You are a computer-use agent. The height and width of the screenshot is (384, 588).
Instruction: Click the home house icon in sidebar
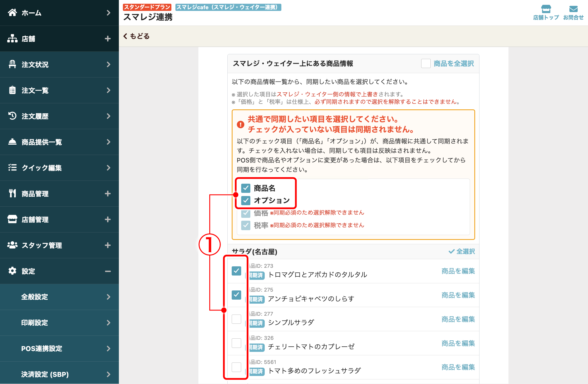tap(12, 13)
